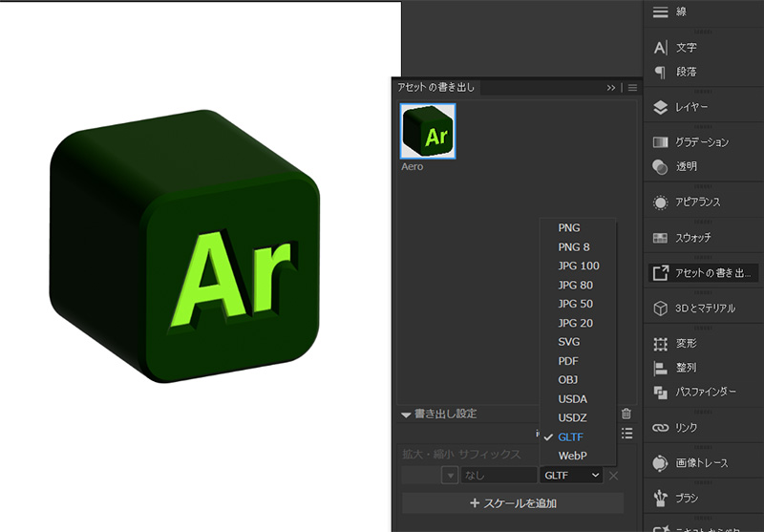Collapse the panel with the >> arrows
Viewport: 764px width, 532px height.
(611, 88)
